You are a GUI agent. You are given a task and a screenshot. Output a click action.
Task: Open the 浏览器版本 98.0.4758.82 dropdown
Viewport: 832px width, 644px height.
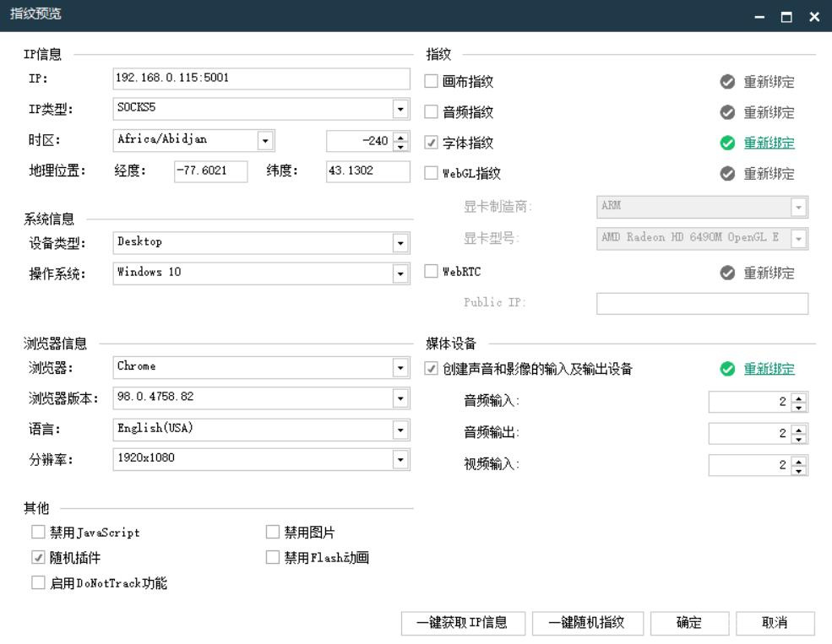[x=400, y=398]
